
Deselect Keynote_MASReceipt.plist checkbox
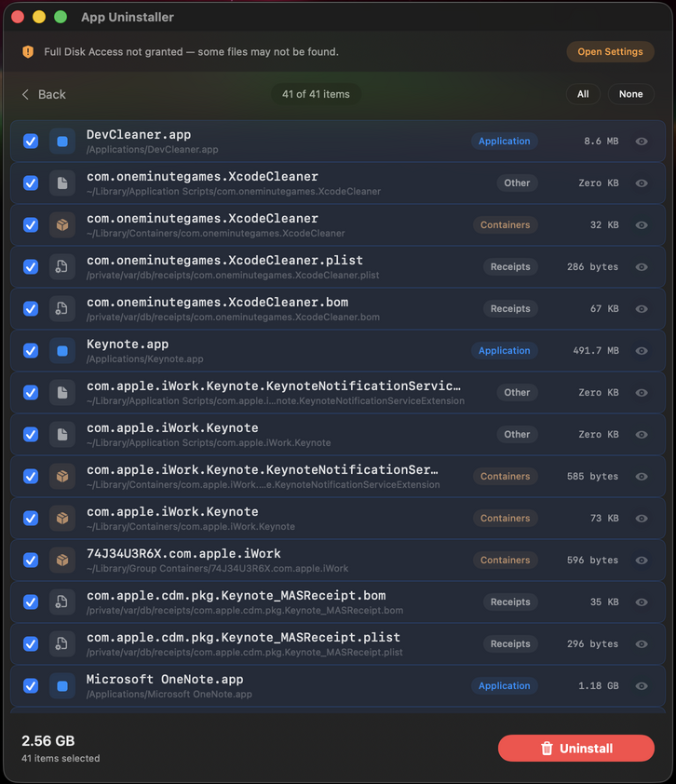31,644
